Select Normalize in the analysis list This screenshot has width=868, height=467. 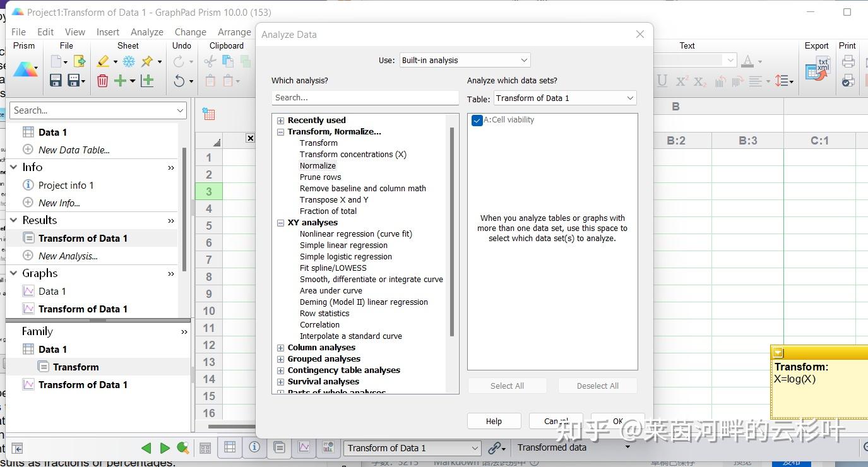[x=318, y=166]
